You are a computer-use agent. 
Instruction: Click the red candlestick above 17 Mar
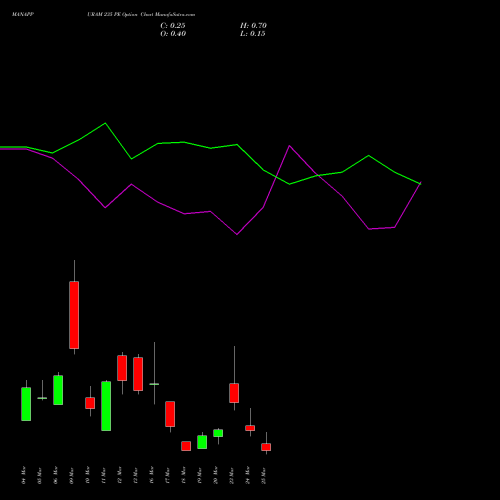pyautogui.click(x=170, y=414)
